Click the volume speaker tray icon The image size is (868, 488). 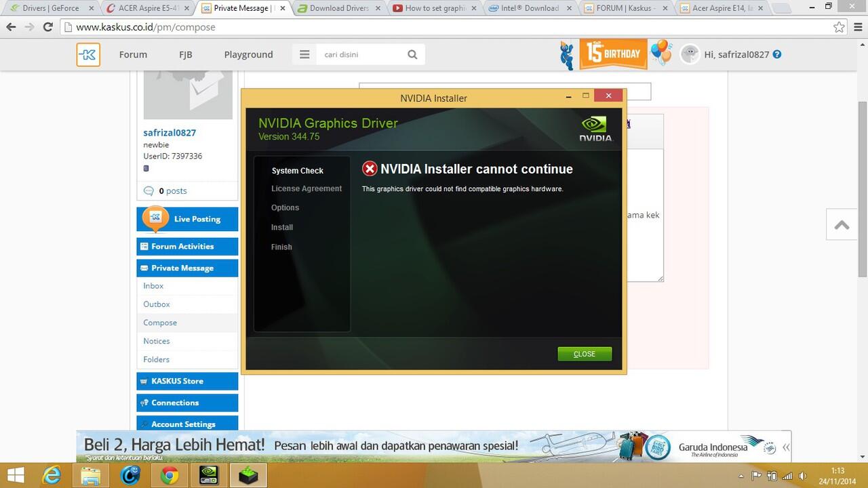(803, 476)
